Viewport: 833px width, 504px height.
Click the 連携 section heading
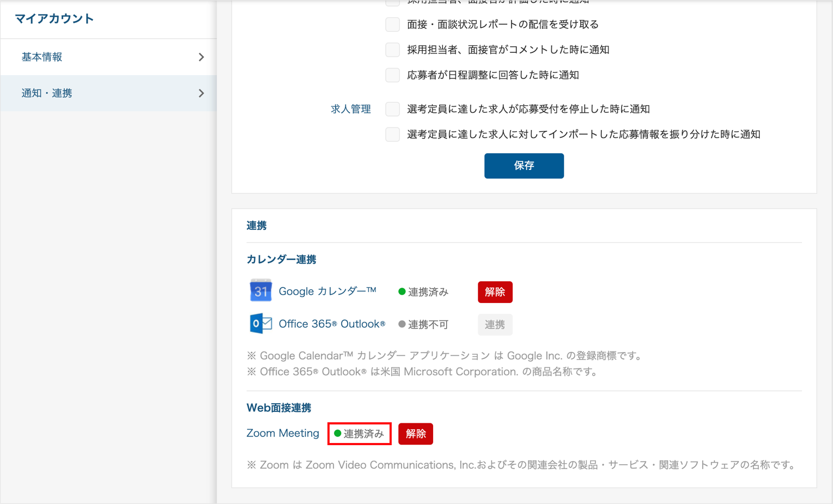(257, 226)
